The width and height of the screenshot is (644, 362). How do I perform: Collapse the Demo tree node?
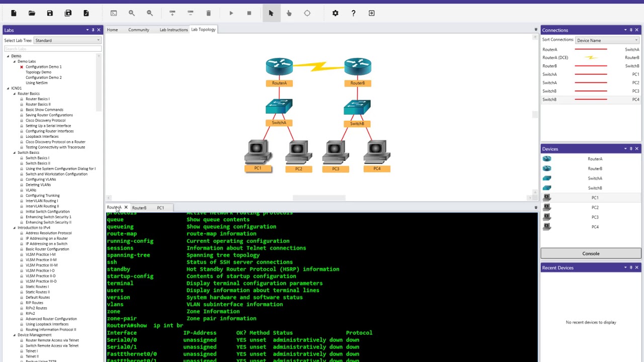click(x=8, y=56)
